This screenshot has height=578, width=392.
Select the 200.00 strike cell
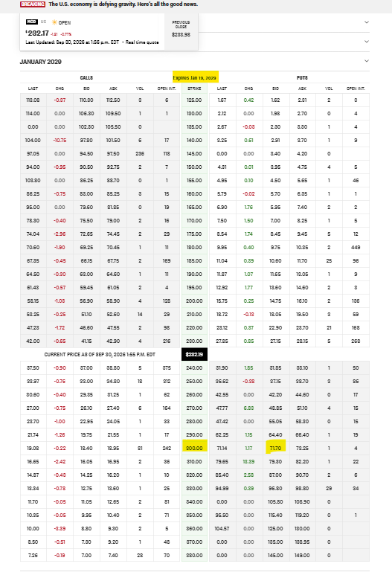point(194,301)
